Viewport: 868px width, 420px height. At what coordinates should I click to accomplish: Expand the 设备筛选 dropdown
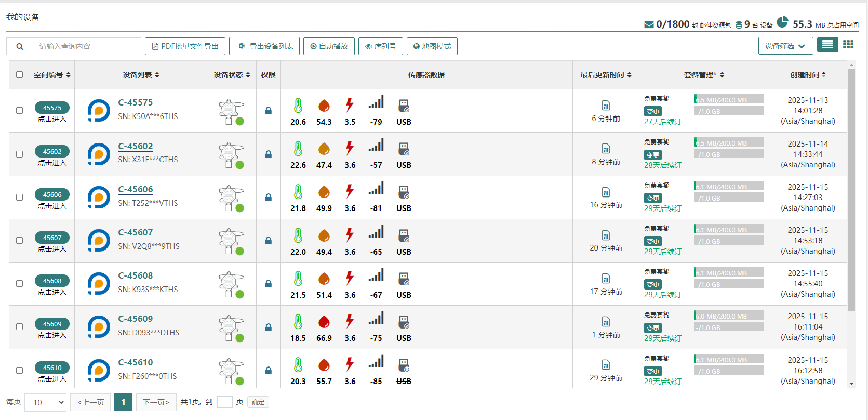pos(785,46)
